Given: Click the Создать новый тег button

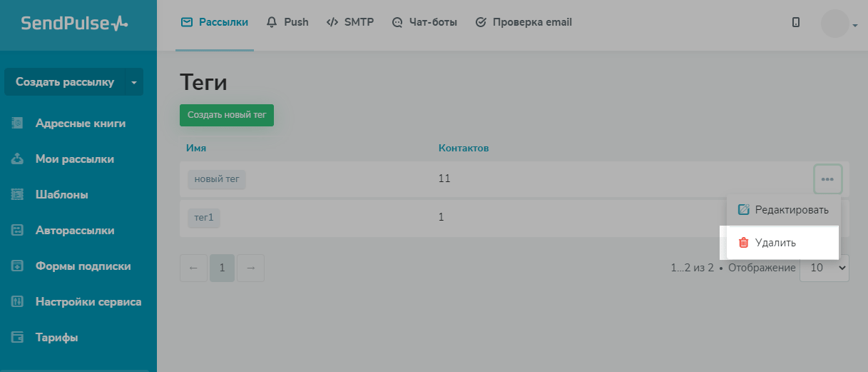Looking at the screenshot, I should pos(227,114).
